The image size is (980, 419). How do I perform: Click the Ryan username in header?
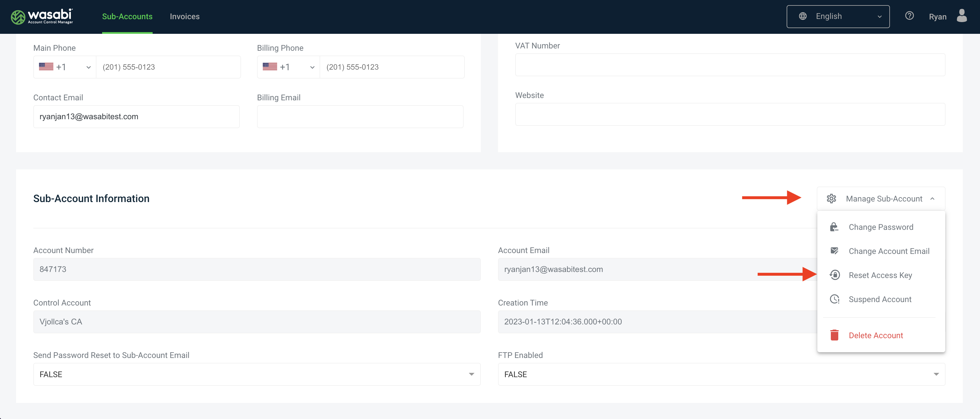coord(937,17)
